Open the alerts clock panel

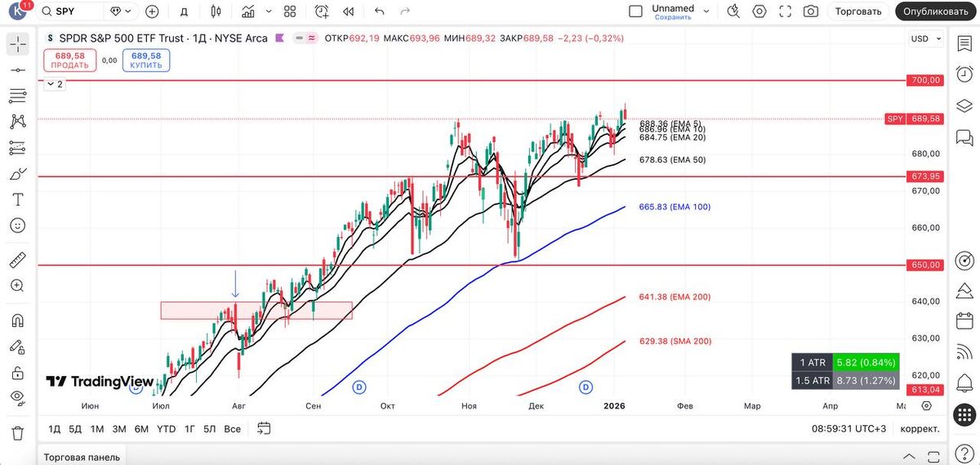[964, 74]
